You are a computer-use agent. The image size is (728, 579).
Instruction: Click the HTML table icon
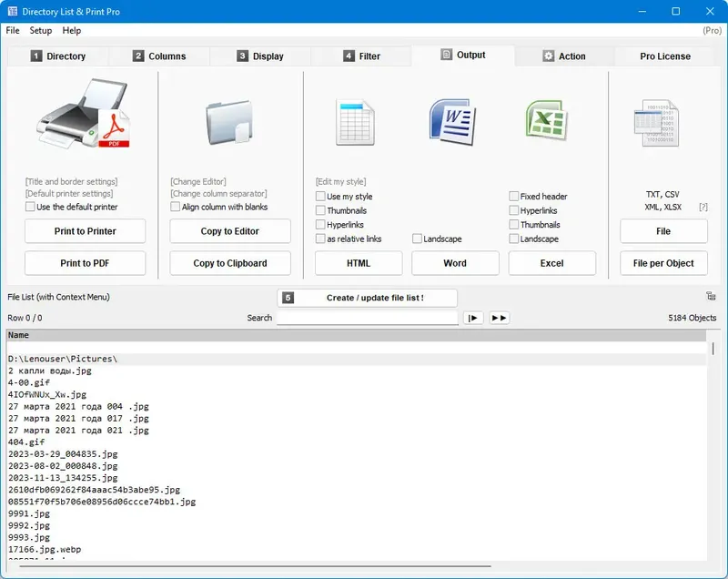click(355, 123)
